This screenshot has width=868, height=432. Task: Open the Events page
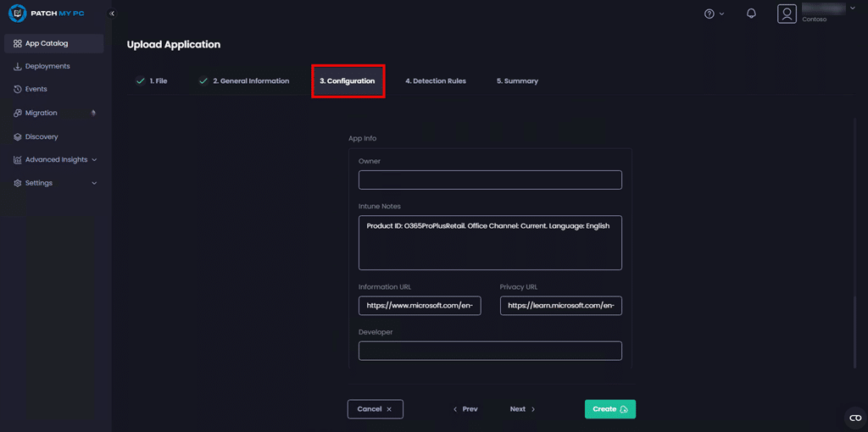[36, 89]
